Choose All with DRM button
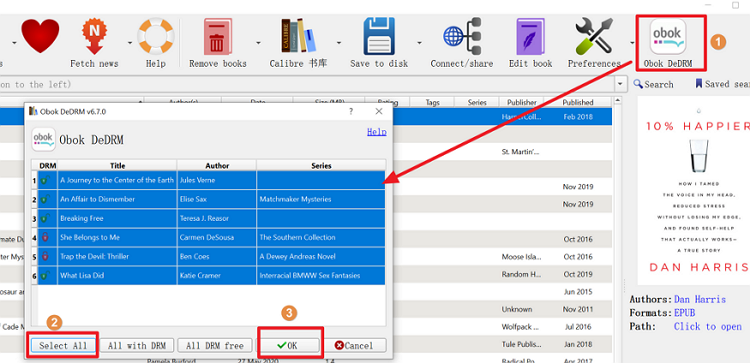 (136, 345)
